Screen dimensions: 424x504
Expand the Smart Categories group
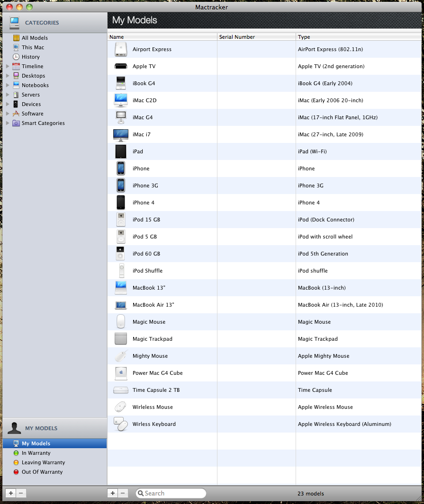pyautogui.click(x=8, y=123)
